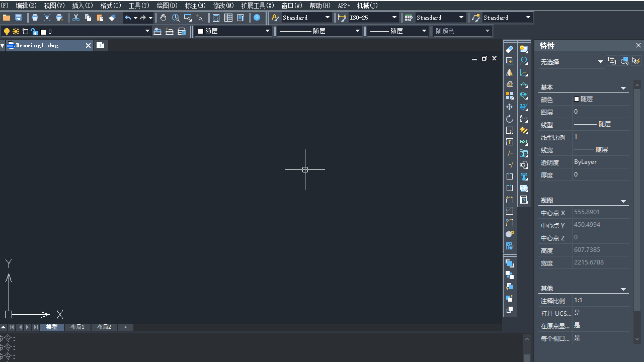
Task: Switch to the 布局2 layout tab
Action: click(104, 327)
